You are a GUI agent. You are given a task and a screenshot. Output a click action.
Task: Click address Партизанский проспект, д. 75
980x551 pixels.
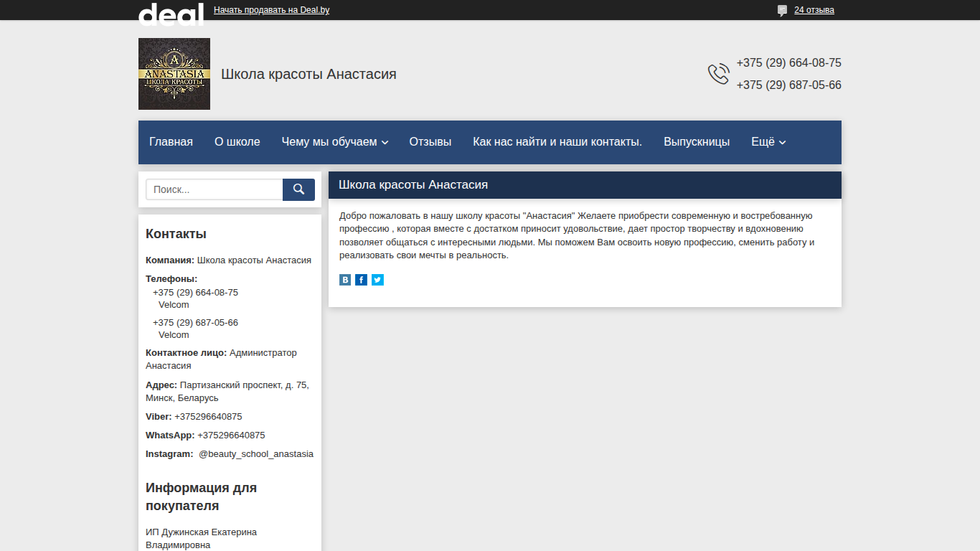click(x=244, y=385)
